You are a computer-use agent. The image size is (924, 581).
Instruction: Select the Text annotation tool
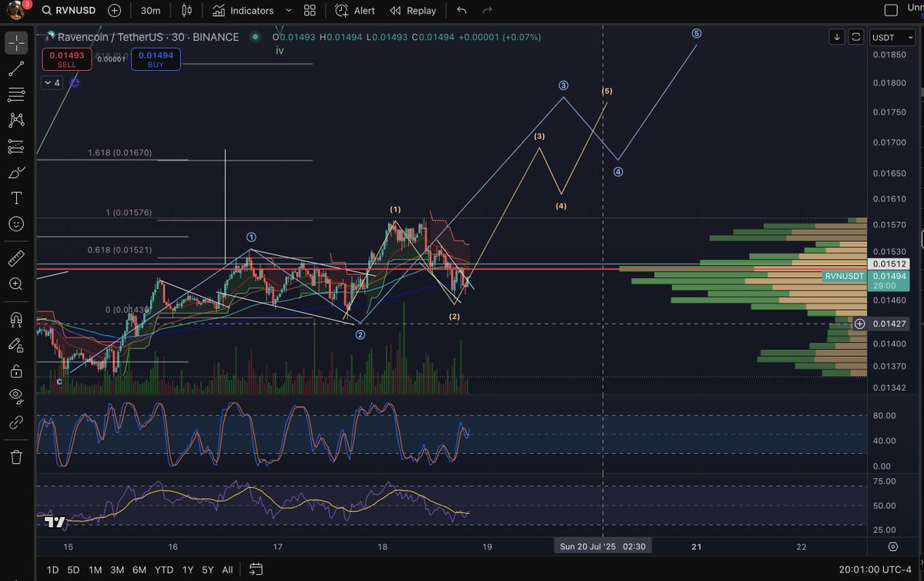point(16,198)
